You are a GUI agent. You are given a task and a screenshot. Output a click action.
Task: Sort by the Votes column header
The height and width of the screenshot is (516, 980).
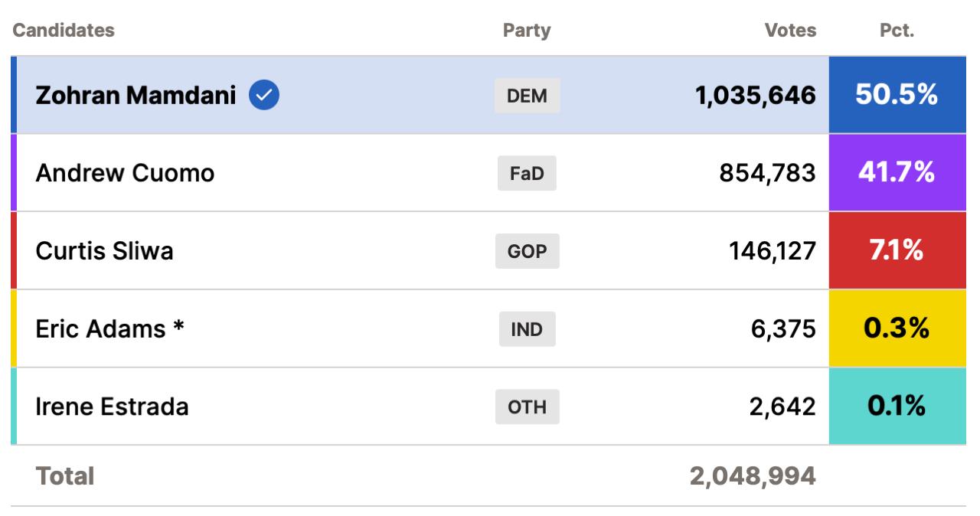click(x=790, y=31)
